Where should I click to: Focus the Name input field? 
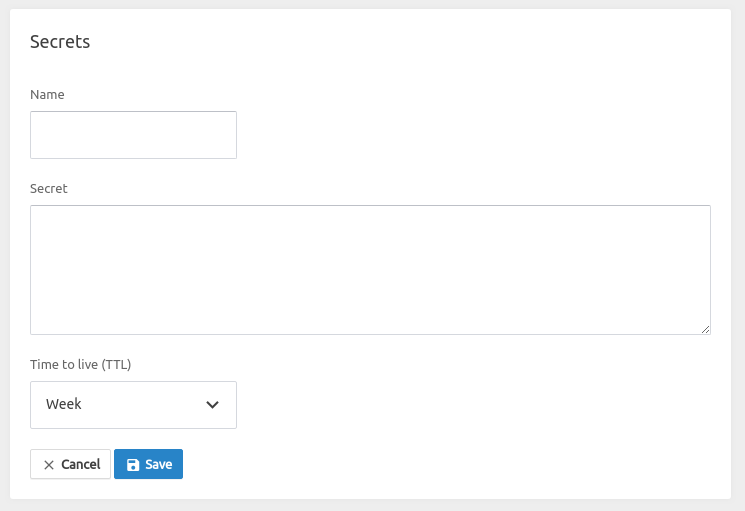(134, 135)
